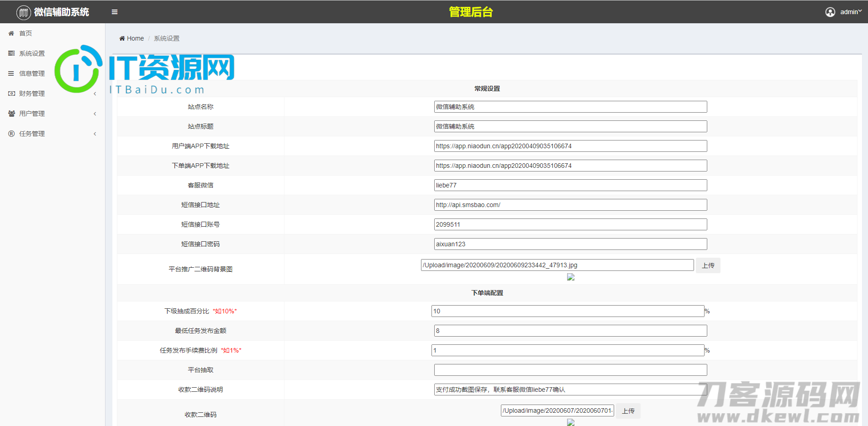Click the 任务管理 registered icon

11,134
